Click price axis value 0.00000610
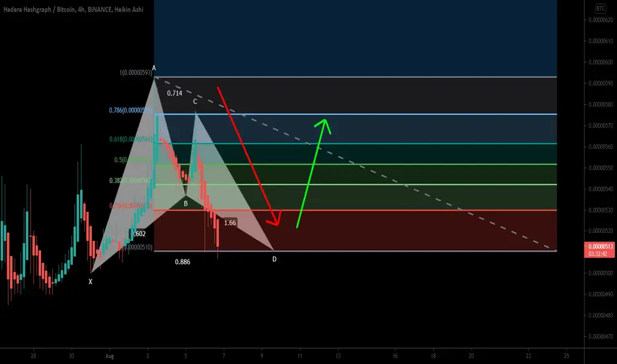This screenshot has height=364, width=617. (601, 41)
